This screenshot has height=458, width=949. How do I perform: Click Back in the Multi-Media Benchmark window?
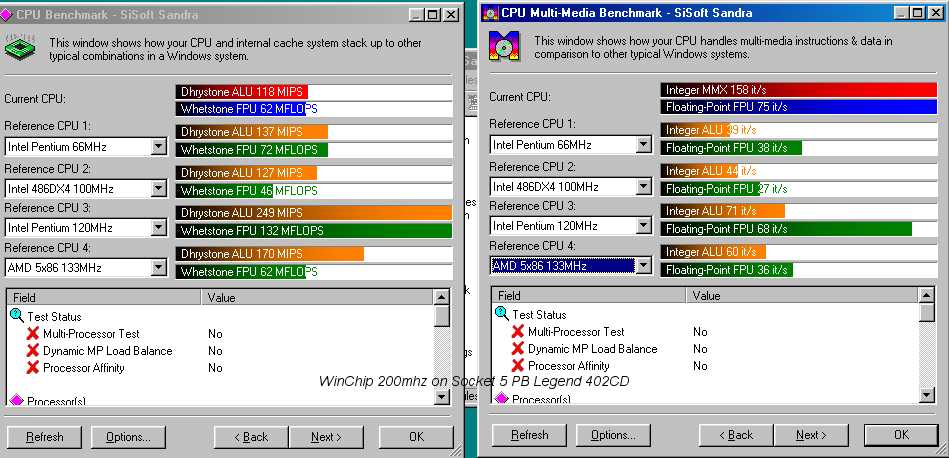pyautogui.click(x=733, y=435)
